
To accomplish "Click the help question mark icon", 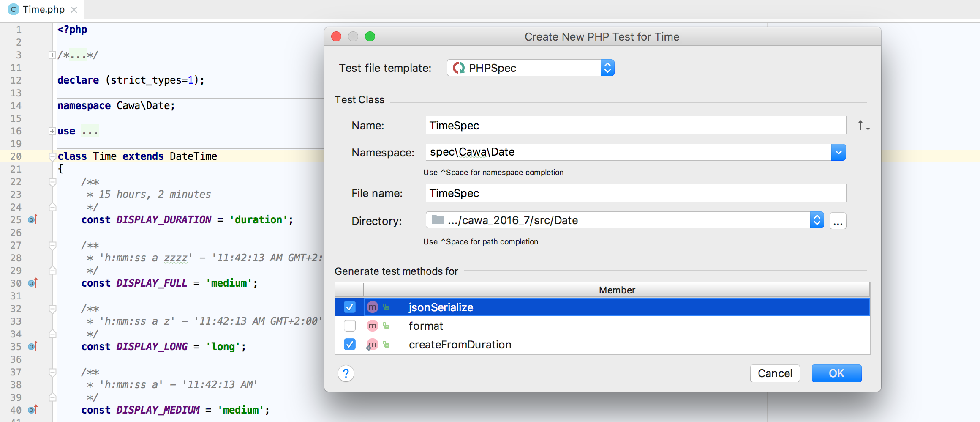I will point(346,373).
